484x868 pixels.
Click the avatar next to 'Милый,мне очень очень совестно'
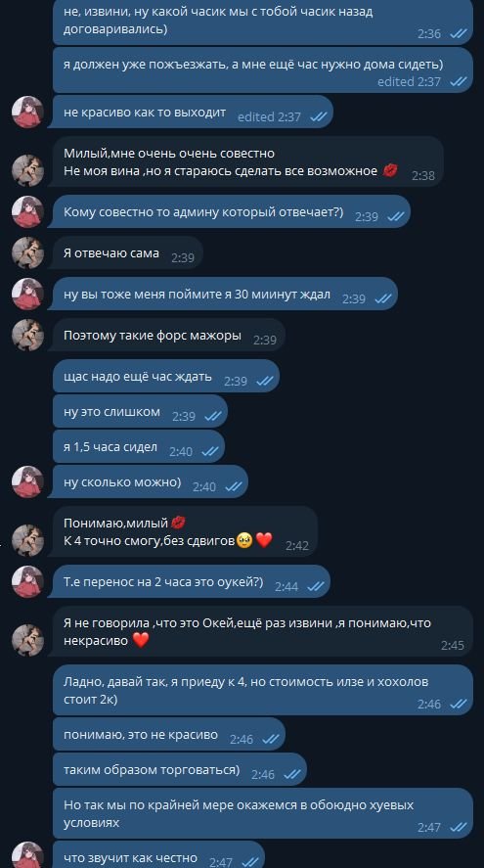pos(27,170)
